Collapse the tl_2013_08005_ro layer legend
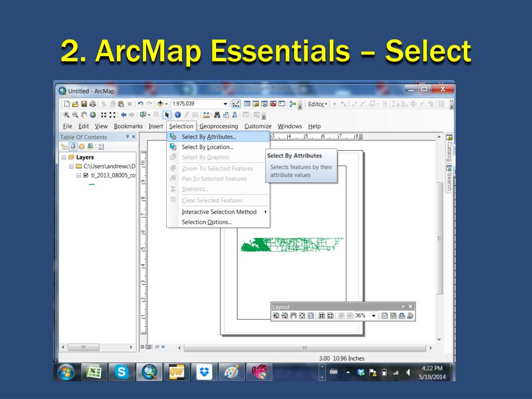532x399 pixels. (x=79, y=176)
